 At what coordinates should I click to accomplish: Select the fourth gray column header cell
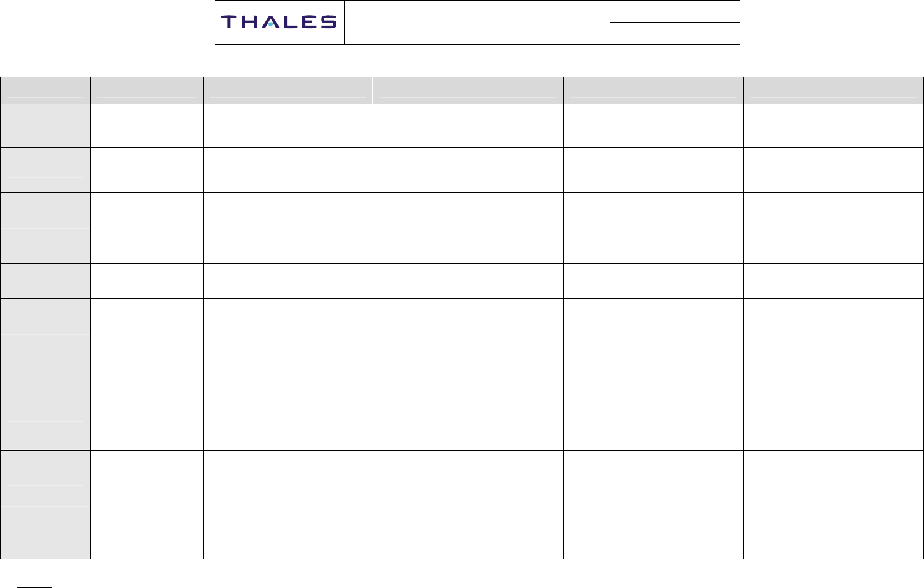coord(468,90)
